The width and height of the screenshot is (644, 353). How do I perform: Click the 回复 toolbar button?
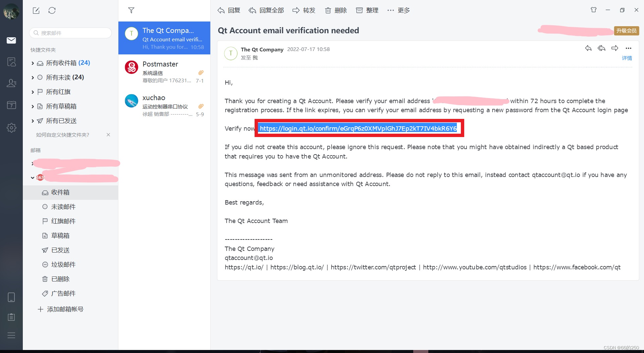coord(229,10)
